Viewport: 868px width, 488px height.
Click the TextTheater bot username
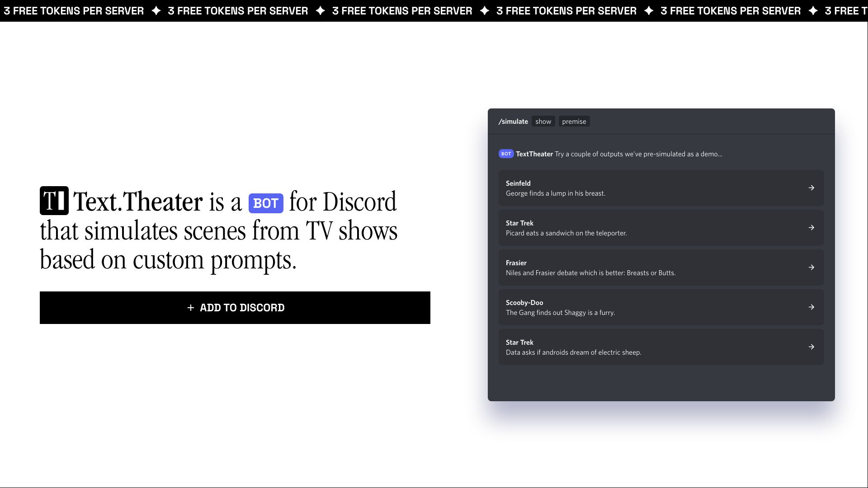click(x=534, y=154)
